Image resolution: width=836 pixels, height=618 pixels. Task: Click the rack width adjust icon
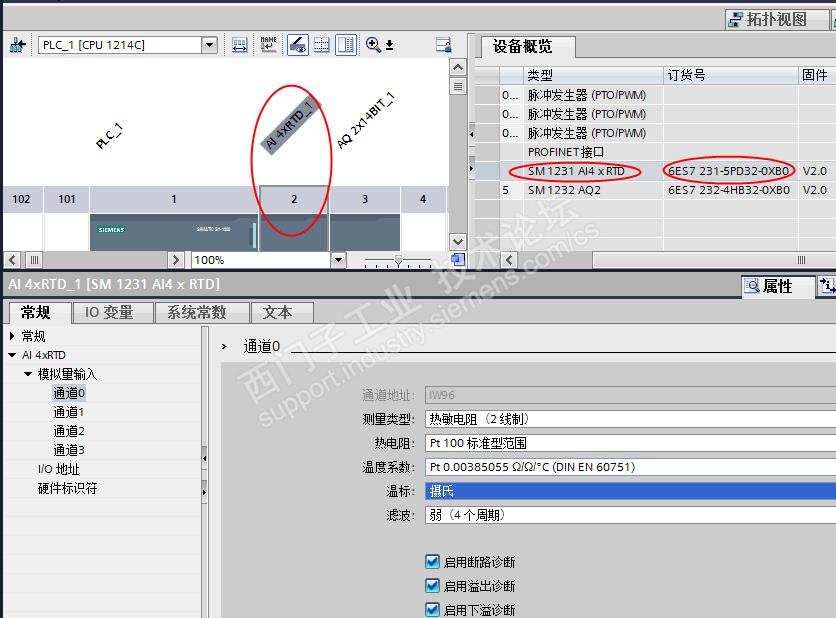tap(239, 45)
